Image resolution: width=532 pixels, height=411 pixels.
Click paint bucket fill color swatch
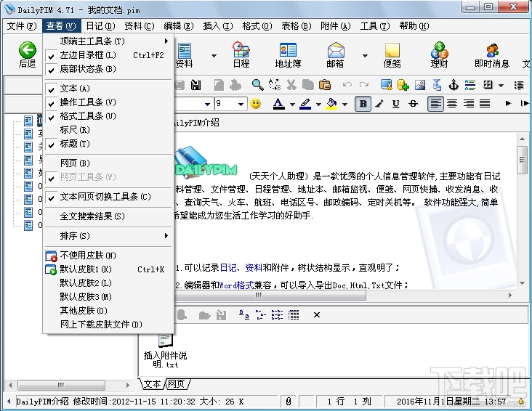331,104
